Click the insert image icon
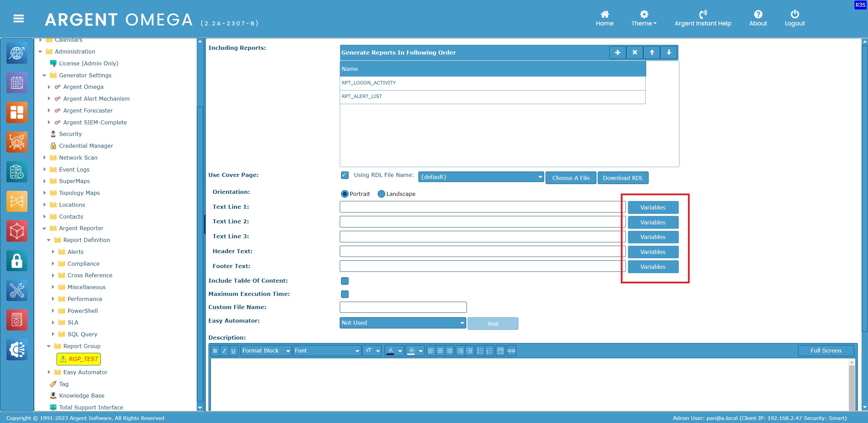868x423 pixels. [500, 351]
